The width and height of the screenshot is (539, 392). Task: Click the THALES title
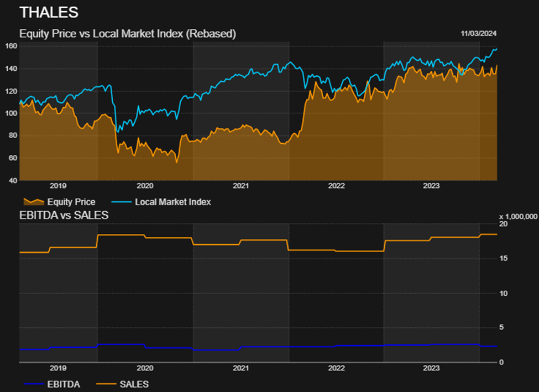[x=49, y=13]
